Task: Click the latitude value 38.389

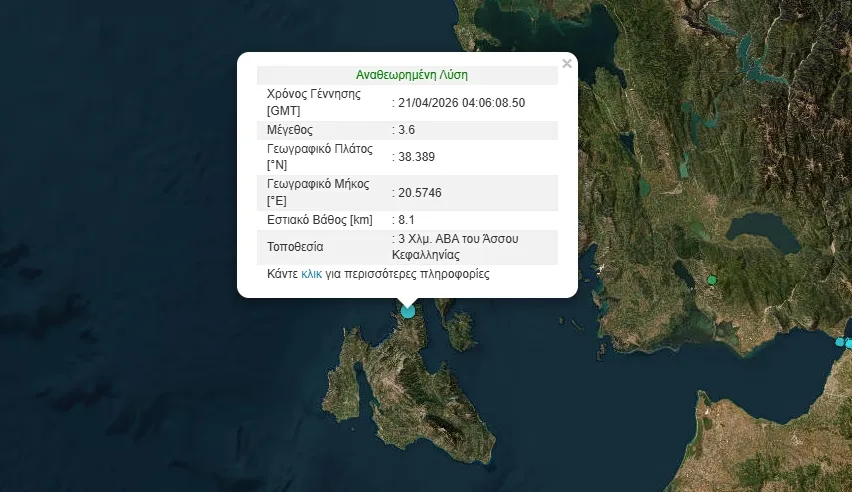Action: [x=416, y=157]
